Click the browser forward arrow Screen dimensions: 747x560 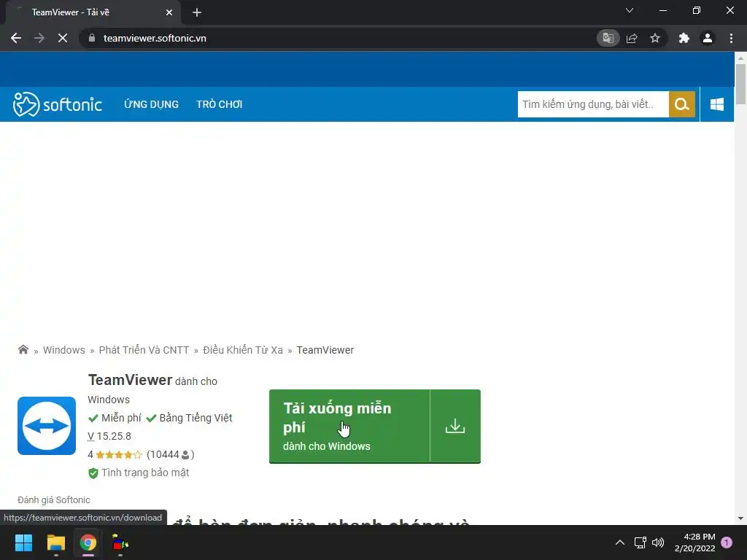tap(39, 38)
